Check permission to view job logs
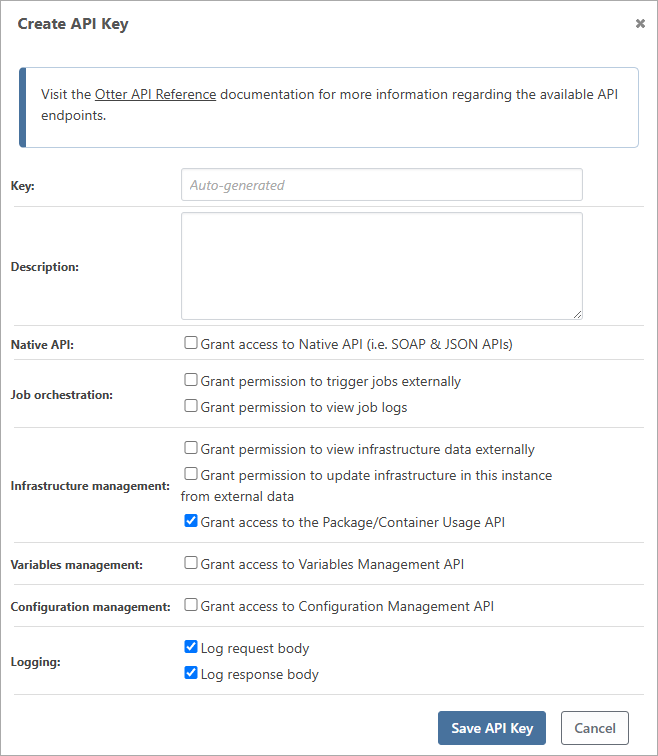Image resolution: width=658 pixels, height=756 pixels. coord(191,406)
